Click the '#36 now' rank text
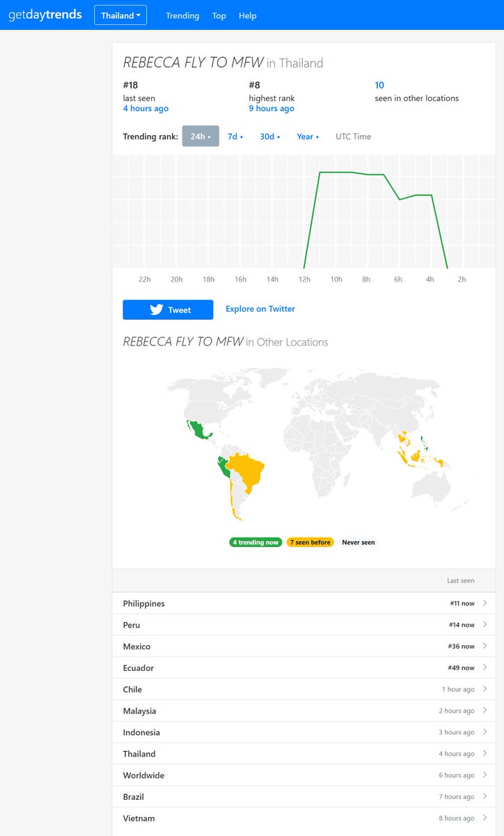Screen dimensions: 504x836 pyautogui.click(x=462, y=647)
